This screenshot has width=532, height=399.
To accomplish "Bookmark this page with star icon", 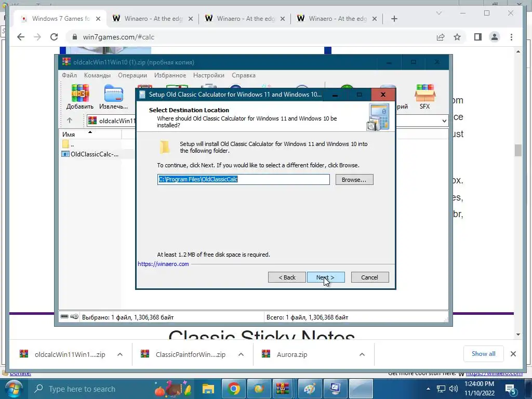I will coord(457,37).
